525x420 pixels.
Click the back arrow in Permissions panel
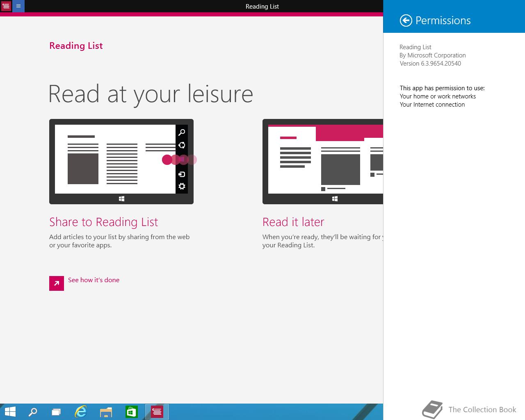pos(406,21)
